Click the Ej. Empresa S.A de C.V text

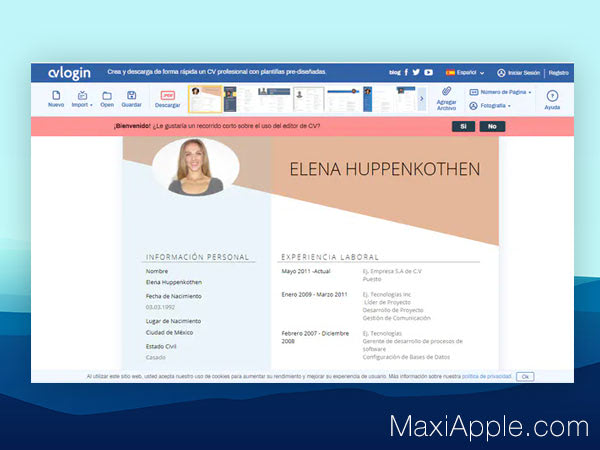[x=392, y=271]
